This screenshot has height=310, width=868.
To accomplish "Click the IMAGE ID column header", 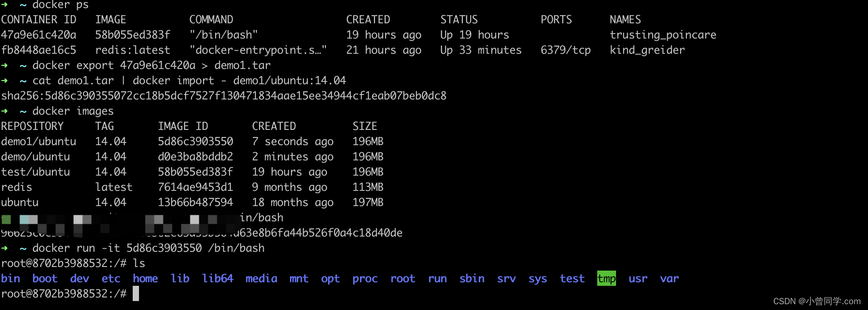I will tap(183, 126).
